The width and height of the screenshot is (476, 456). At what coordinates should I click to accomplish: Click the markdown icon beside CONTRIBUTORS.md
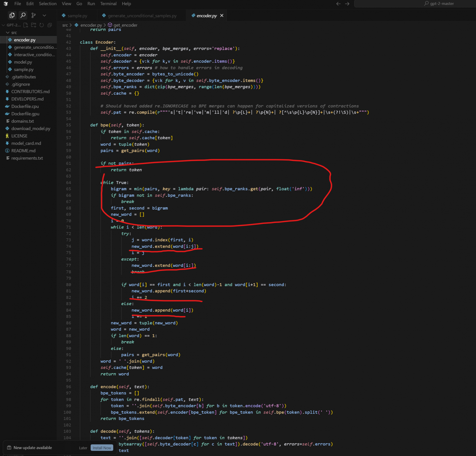(7, 92)
